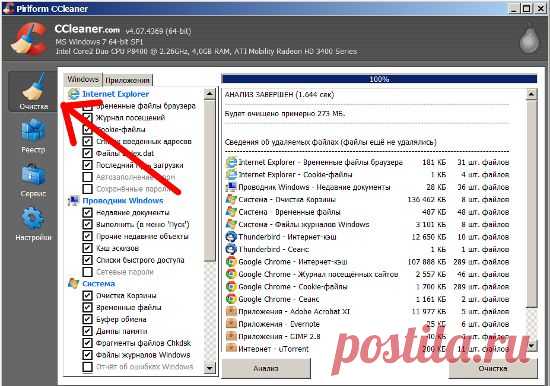Click the 100% progress bar

pos(380,79)
